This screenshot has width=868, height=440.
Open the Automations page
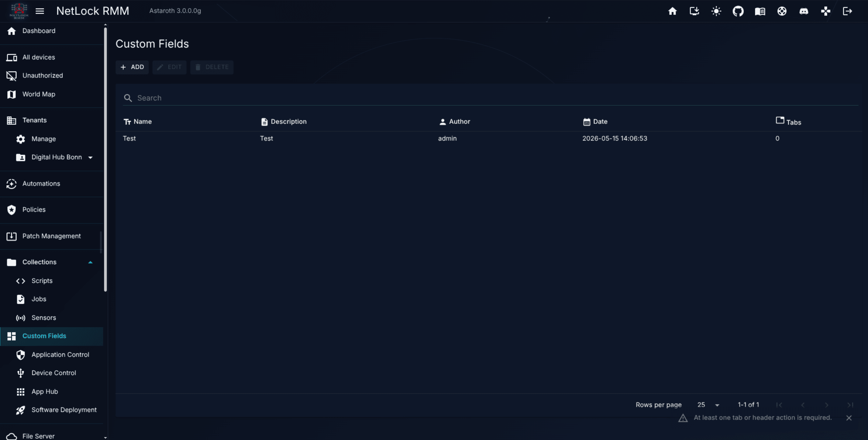52,184
